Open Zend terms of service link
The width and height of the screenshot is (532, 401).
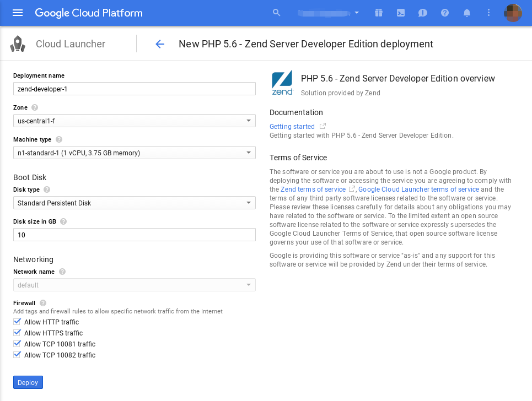[313, 189]
